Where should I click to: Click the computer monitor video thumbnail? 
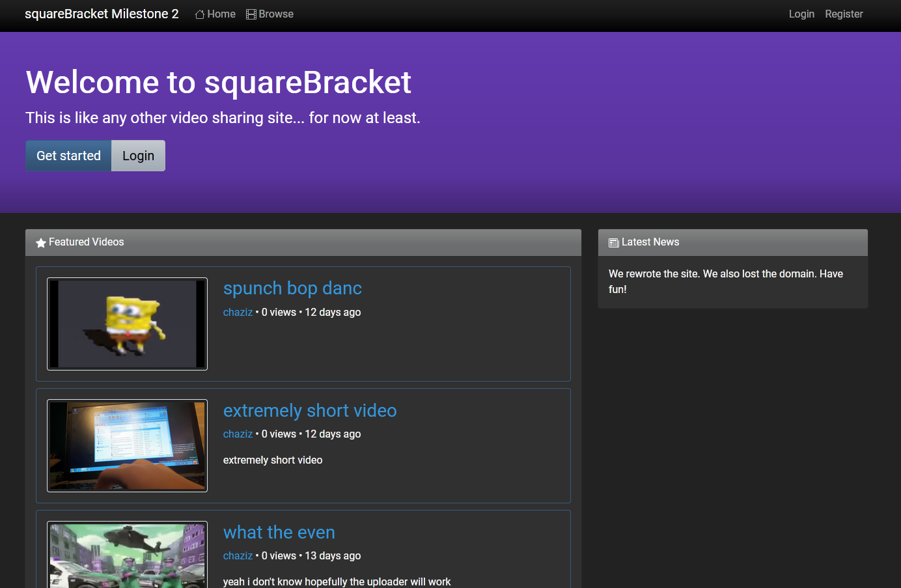coord(127,445)
